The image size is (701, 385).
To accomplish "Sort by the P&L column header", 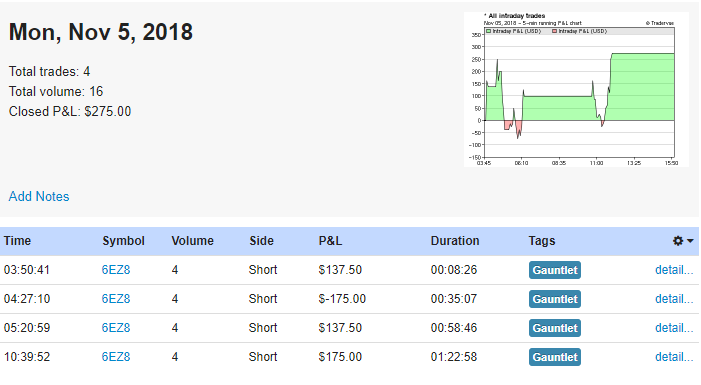I will coord(330,241).
